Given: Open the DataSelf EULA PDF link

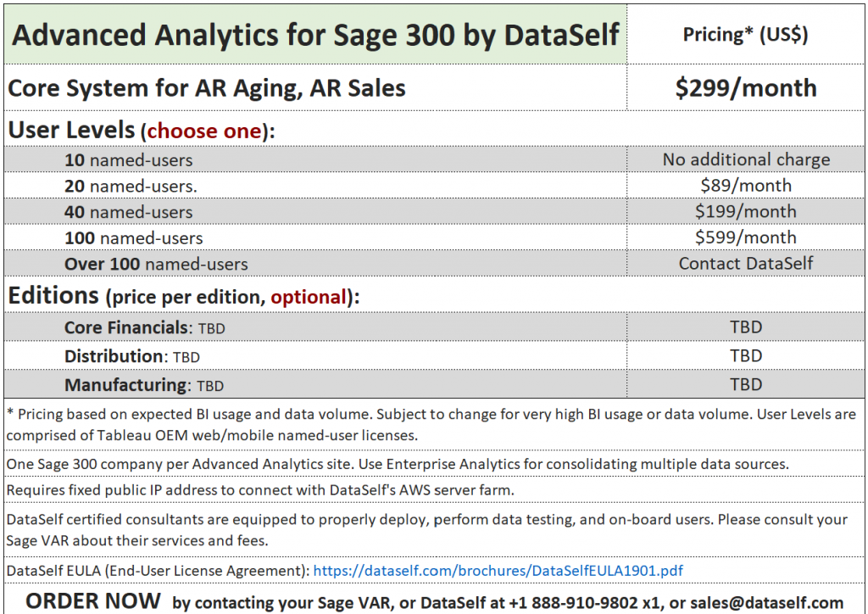Looking at the screenshot, I should tap(498, 571).
